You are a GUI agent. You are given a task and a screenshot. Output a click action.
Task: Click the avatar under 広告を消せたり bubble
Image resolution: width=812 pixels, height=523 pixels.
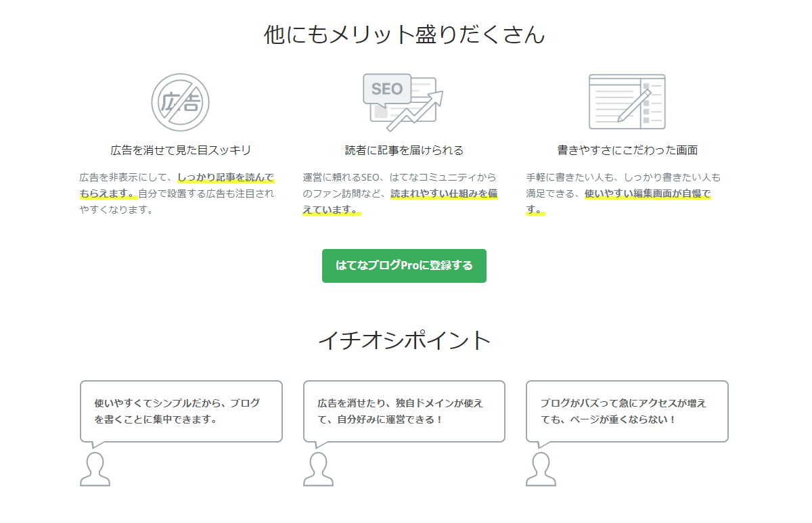coord(318,469)
